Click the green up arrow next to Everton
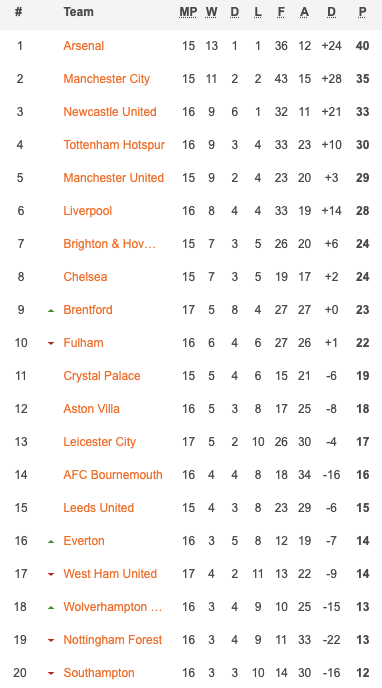The width and height of the screenshot is (382, 688). (51, 542)
